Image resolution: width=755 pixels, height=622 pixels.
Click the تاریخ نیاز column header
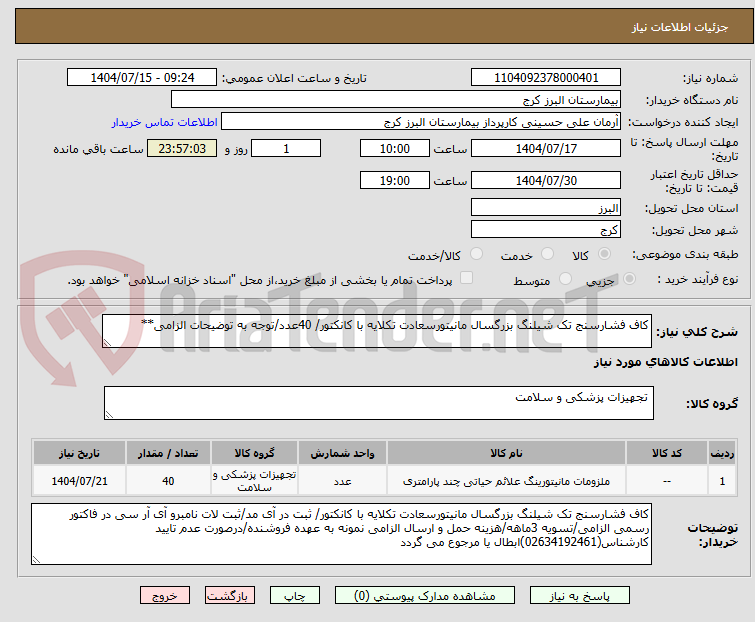[x=79, y=453]
